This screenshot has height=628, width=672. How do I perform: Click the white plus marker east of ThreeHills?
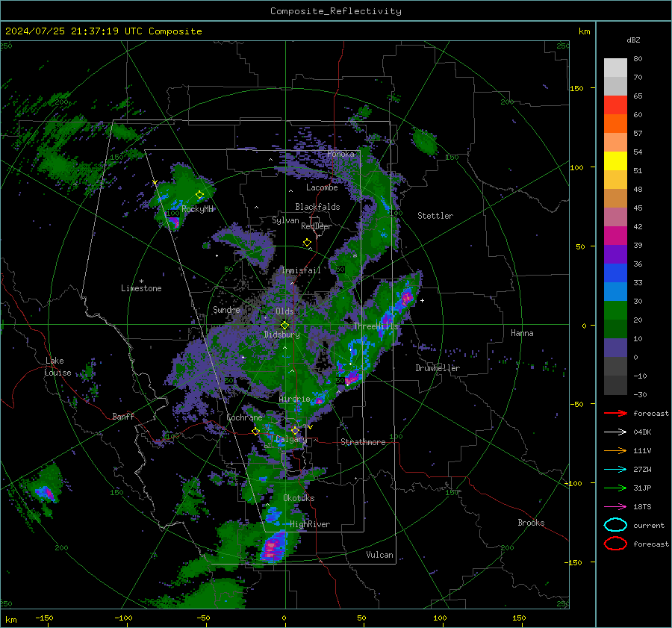pos(422,300)
